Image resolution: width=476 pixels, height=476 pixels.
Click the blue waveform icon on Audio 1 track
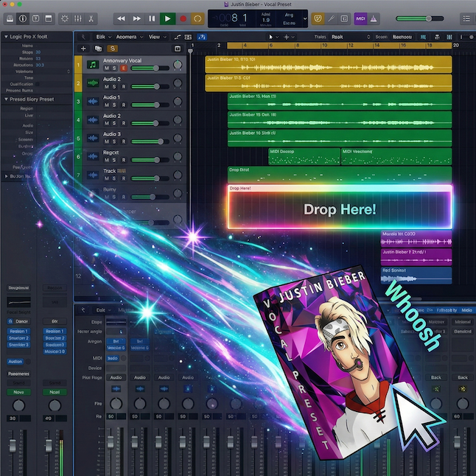(x=93, y=102)
